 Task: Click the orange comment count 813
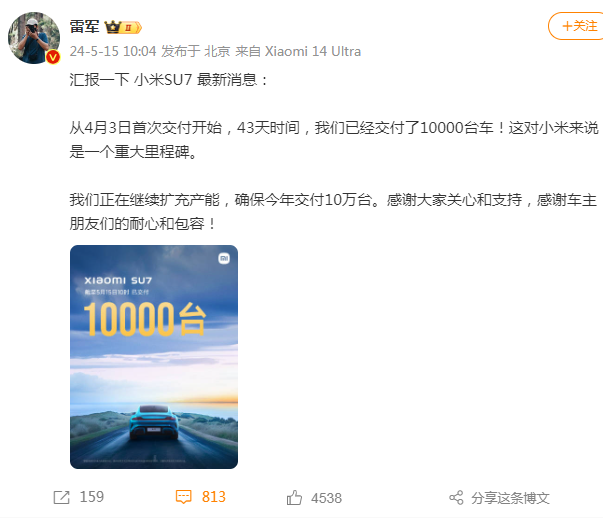coord(213,497)
